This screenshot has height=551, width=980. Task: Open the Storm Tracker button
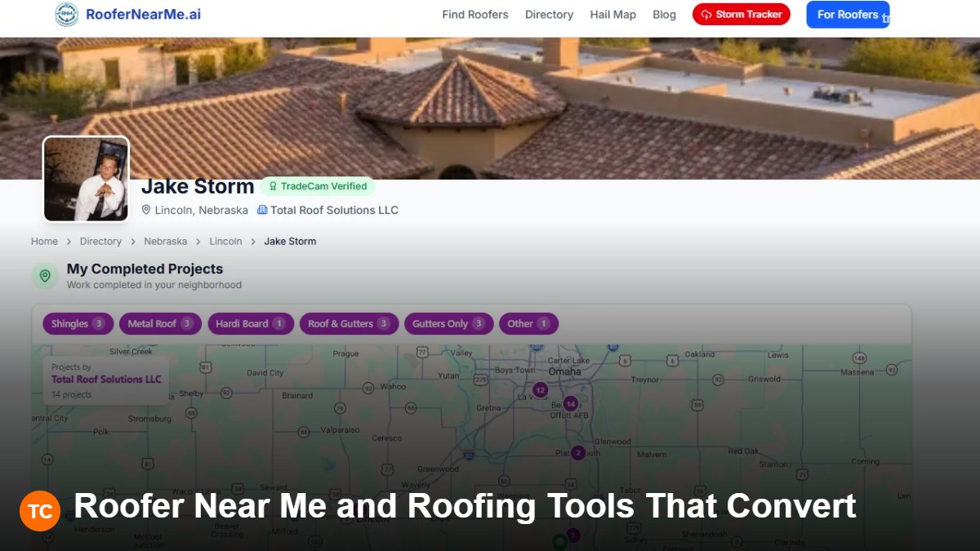click(742, 15)
